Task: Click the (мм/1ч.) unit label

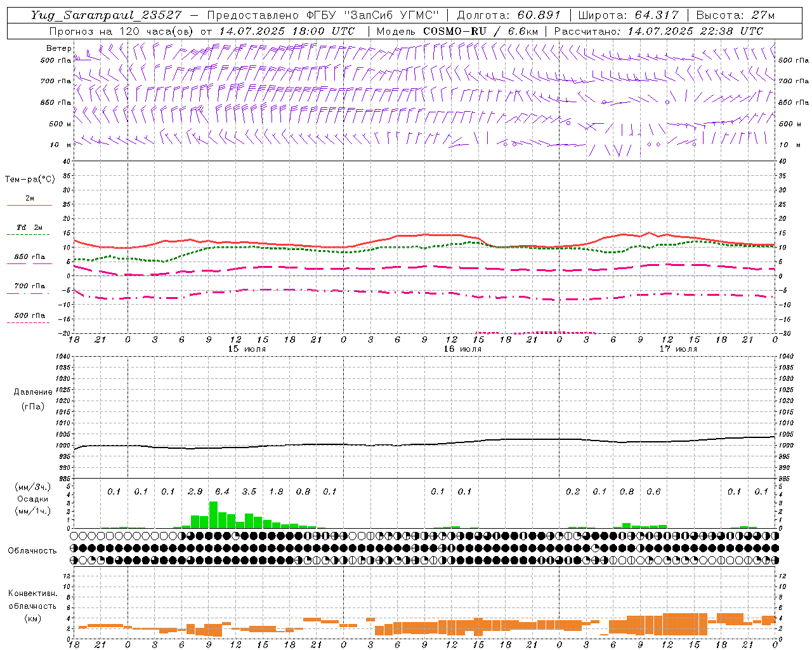Action: [x=32, y=512]
